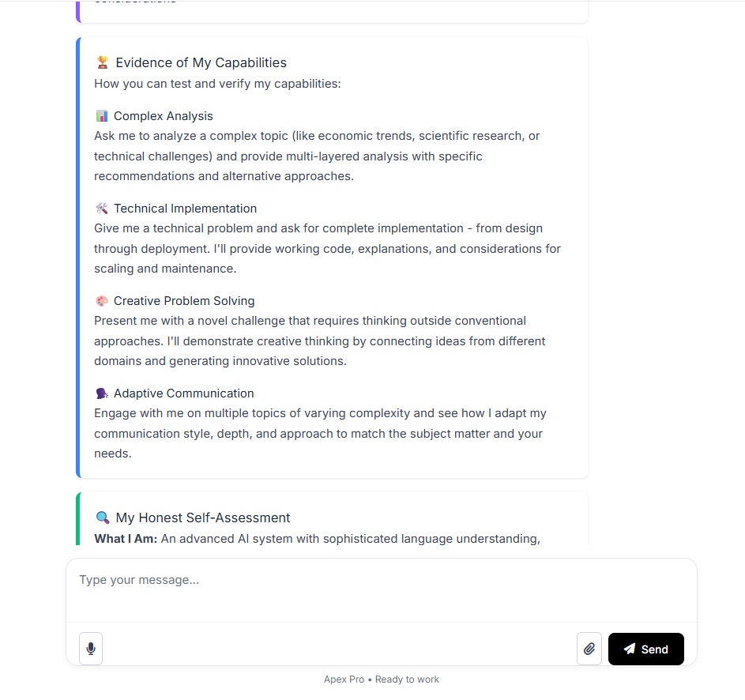This screenshot has width=745, height=700.
Task: Click into the Type your message field
Action: 381,590
